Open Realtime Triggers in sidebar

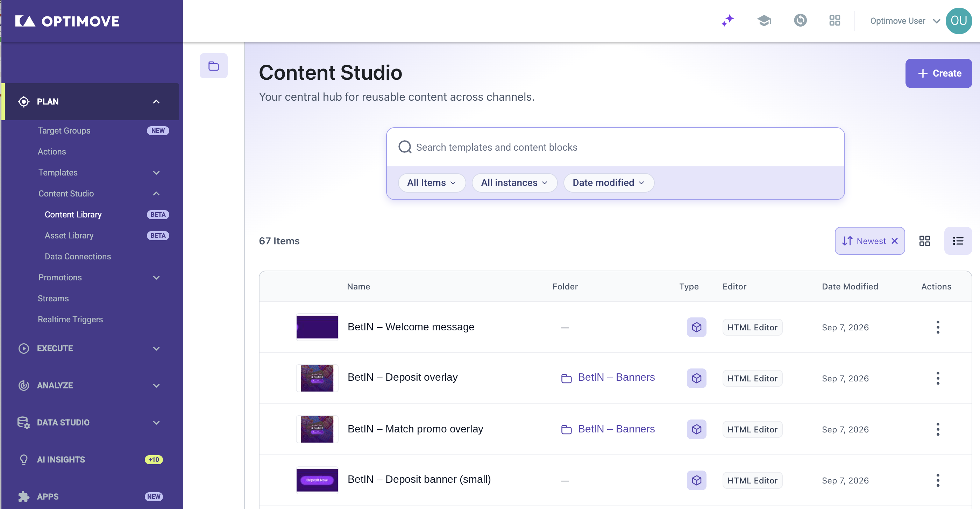70,319
